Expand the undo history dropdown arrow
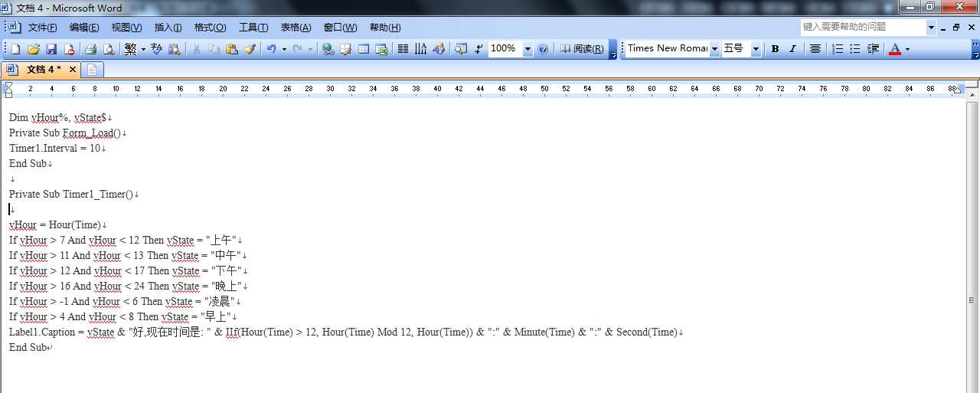This screenshot has height=393, width=980. pyautogui.click(x=283, y=48)
